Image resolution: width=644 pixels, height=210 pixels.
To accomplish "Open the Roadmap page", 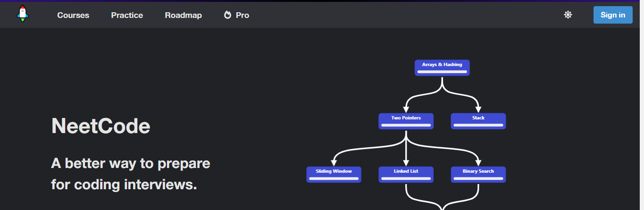I will 183,15.
